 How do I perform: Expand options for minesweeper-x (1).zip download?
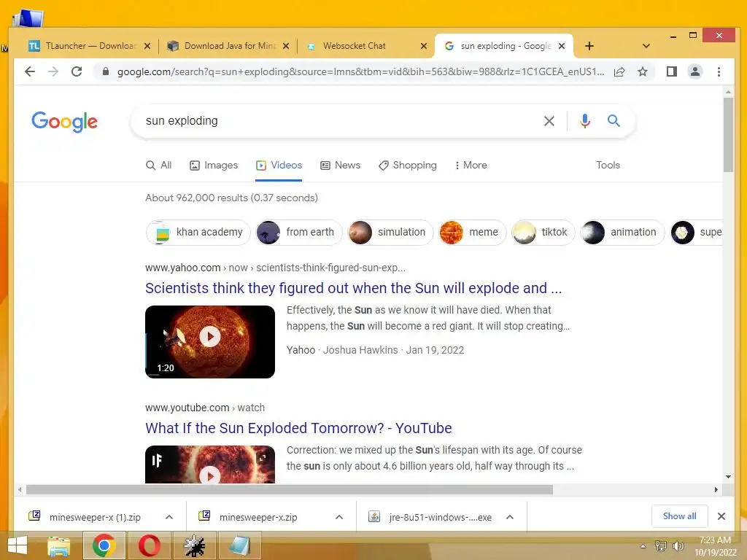pyautogui.click(x=169, y=517)
